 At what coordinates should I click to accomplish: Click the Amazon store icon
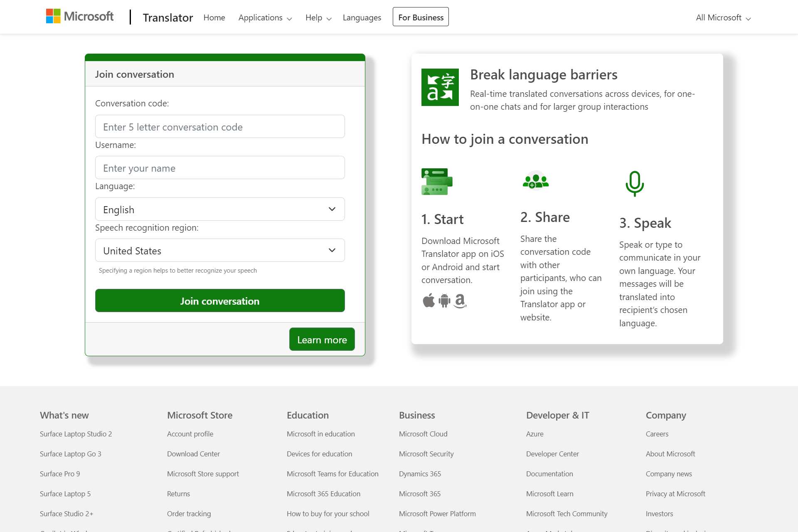460,300
